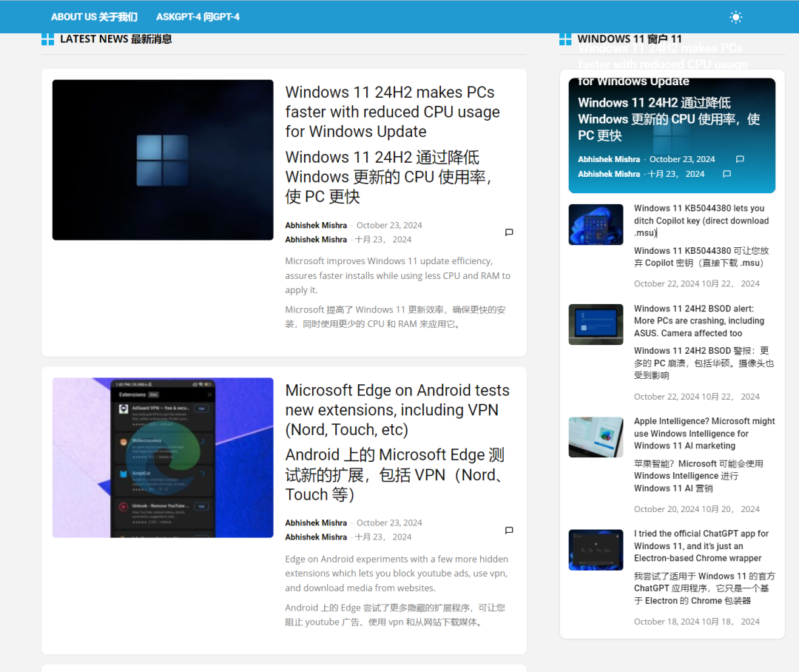Open headline 'Windows 11 24H2 makes PCs faster'

(x=392, y=112)
